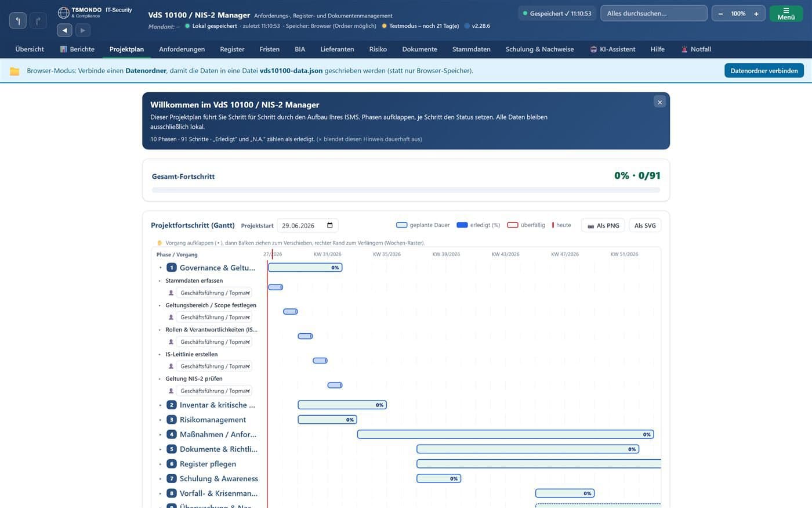
Task: Expand the Inventar & kritische phase
Action: [x=161, y=405]
